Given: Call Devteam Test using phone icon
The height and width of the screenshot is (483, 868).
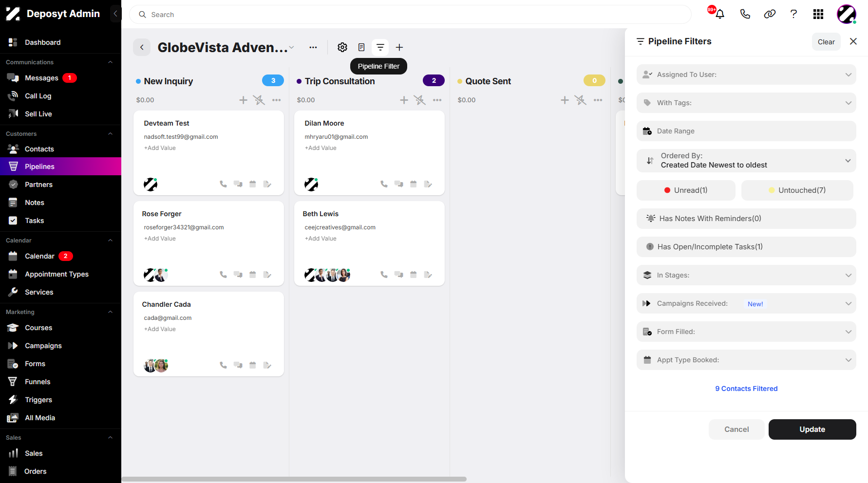Looking at the screenshot, I should click(223, 184).
